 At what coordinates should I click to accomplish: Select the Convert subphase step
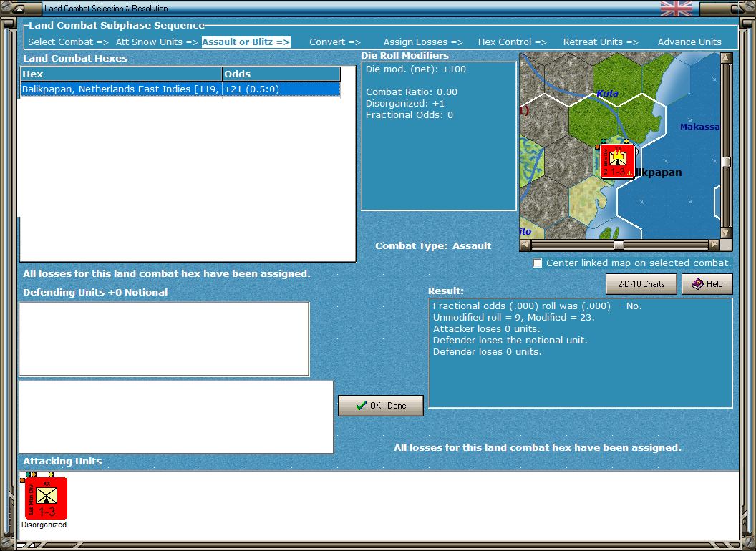coord(335,42)
